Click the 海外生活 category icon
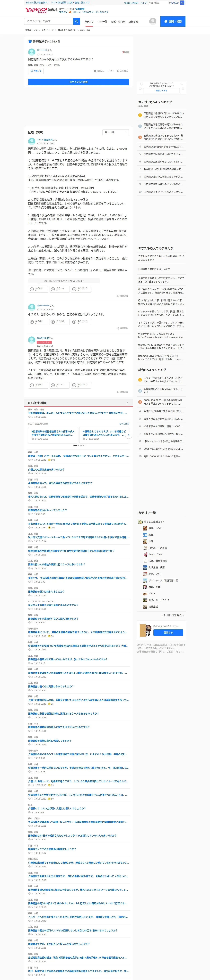Viewport: 210px width, 980px height. click(145, 606)
